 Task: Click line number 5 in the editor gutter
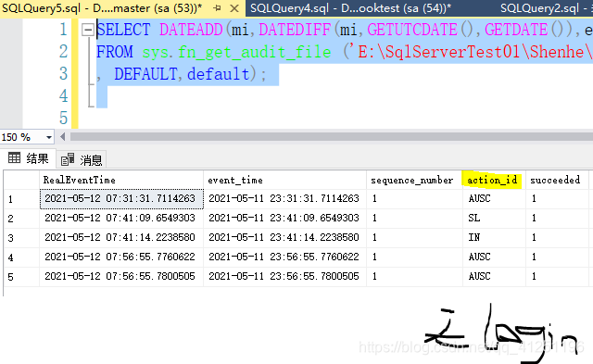pos(63,118)
